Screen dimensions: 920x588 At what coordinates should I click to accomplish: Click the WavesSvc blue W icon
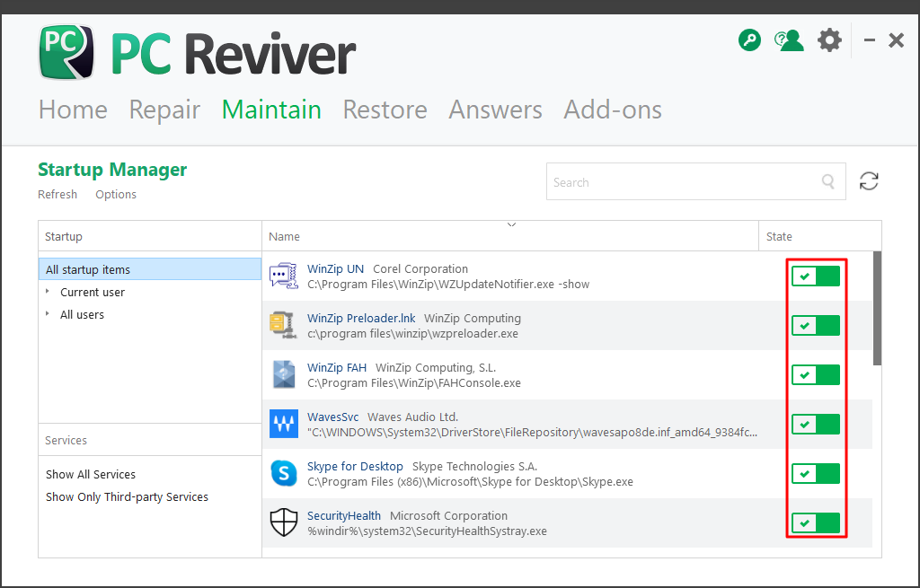(x=284, y=424)
